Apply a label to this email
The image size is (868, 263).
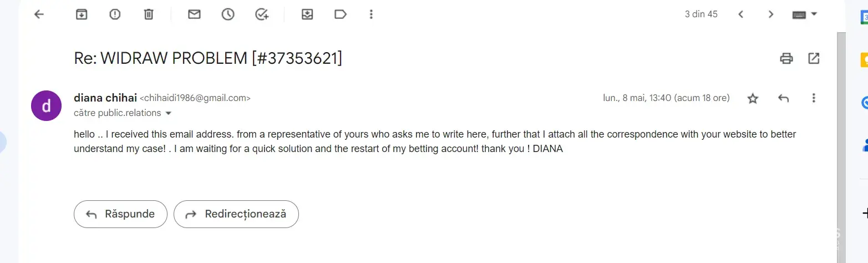[x=341, y=14]
